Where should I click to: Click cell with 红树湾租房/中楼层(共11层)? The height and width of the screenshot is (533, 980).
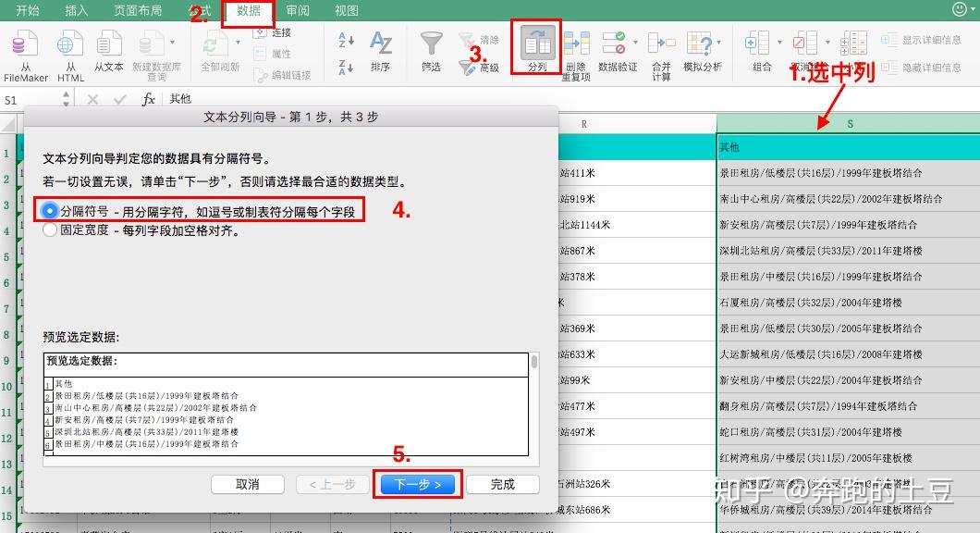tap(849, 458)
